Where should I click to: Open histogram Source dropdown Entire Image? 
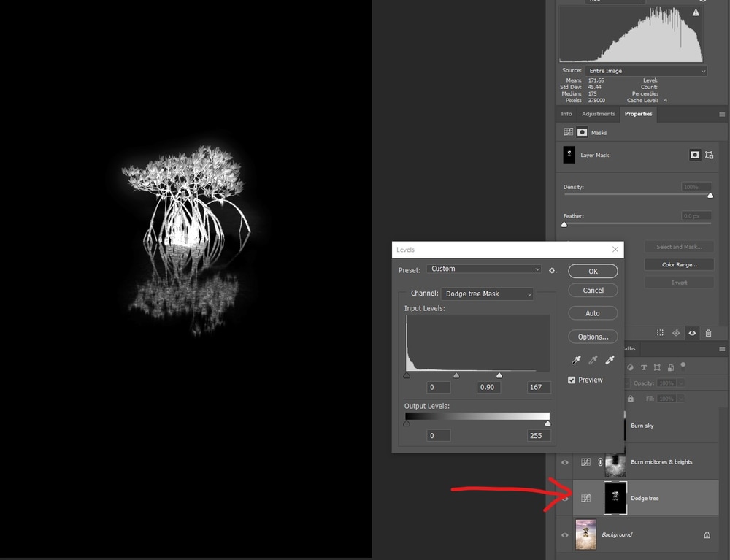click(646, 71)
